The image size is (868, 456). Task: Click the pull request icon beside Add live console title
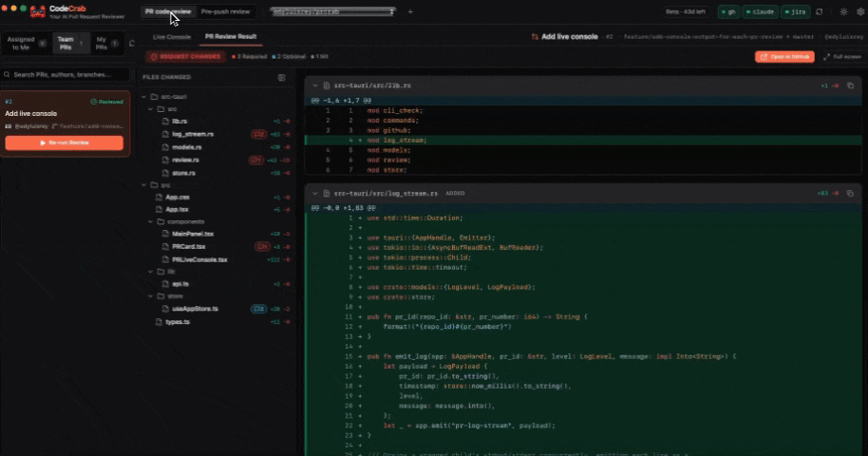[x=535, y=36]
